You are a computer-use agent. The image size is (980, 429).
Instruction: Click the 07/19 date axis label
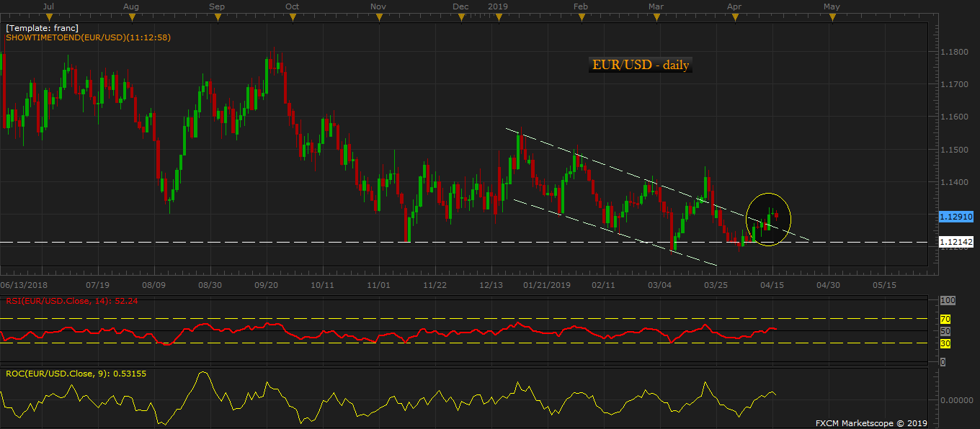97,285
